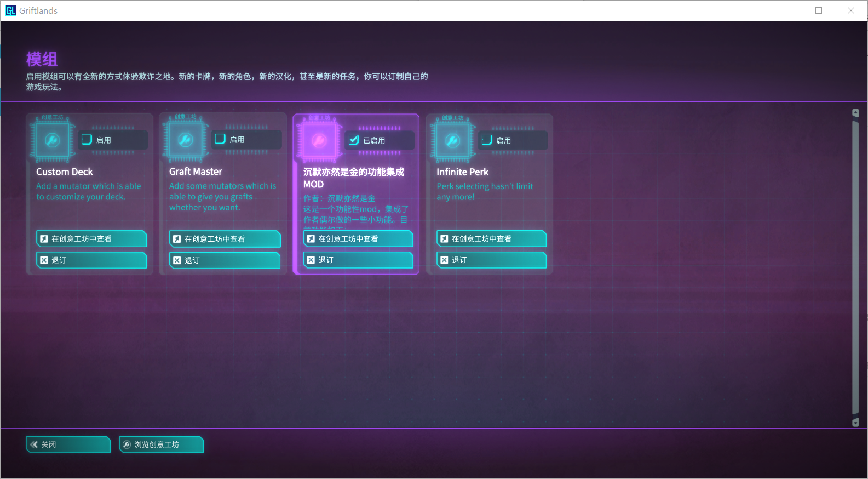
Task: View Custom Deck in the workshop
Action: pos(91,239)
